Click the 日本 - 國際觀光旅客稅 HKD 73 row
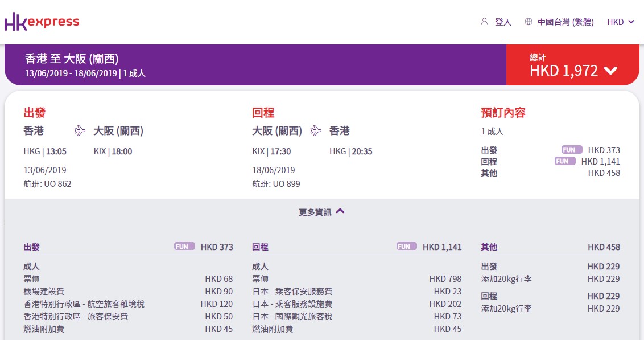This screenshot has height=340, width=644. click(x=357, y=317)
